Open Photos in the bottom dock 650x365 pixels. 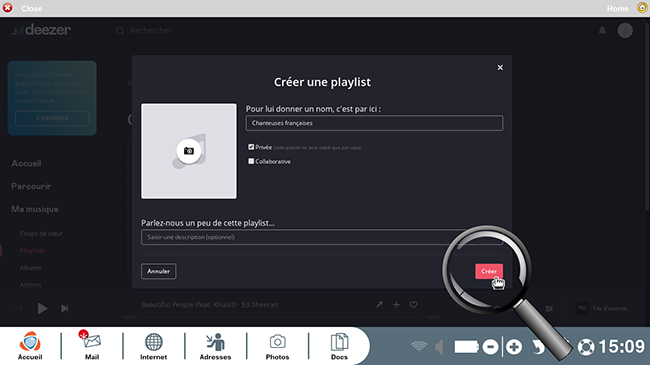tap(277, 346)
